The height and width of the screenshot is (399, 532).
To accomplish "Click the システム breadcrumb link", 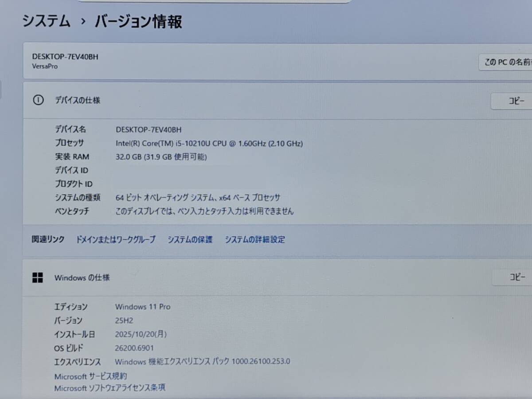I will (47, 21).
